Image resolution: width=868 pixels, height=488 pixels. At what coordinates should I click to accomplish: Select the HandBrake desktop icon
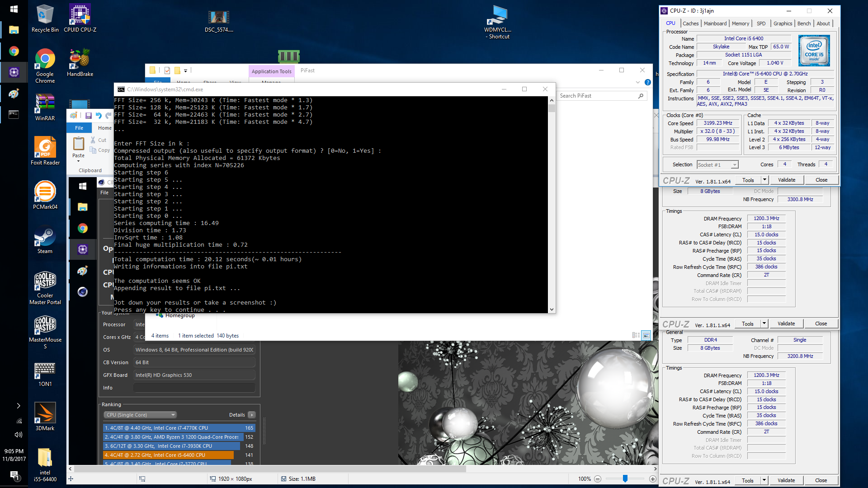point(80,63)
